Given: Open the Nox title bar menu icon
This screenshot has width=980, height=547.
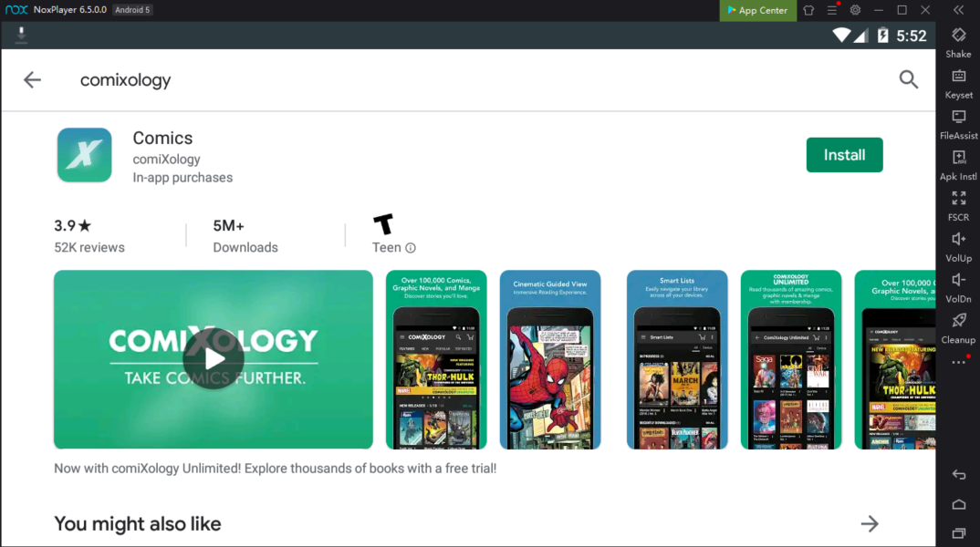Looking at the screenshot, I should point(832,10).
